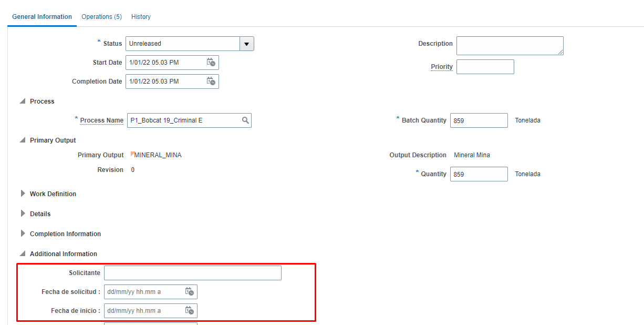This screenshot has width=644, height=325.
Task: Expand the Work Definition section
Action: click(23, 194)
